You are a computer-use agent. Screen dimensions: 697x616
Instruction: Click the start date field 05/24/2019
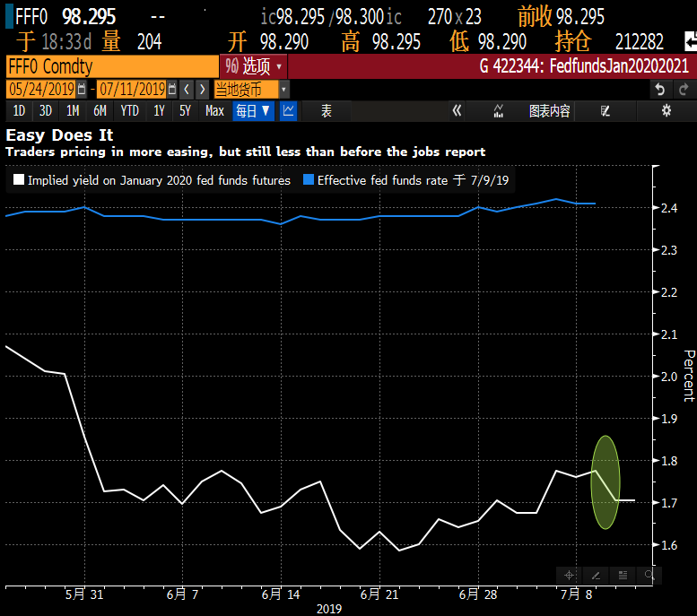[x=41, y=89]
